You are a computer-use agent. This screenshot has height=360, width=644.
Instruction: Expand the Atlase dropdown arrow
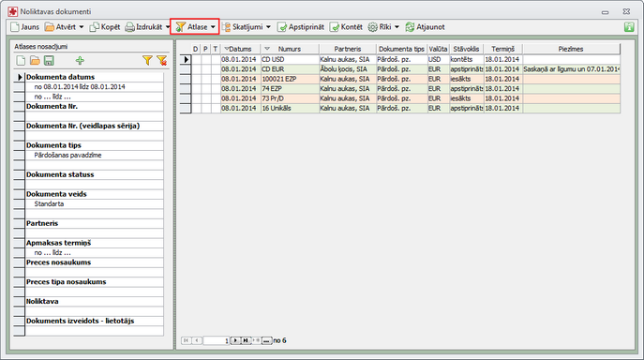pyautogui.click(x=213, y=27)
